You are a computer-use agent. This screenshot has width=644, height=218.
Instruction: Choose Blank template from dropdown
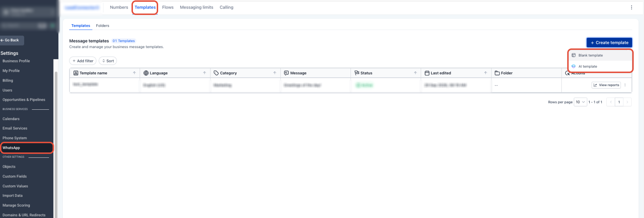click(x=600, y=55)
